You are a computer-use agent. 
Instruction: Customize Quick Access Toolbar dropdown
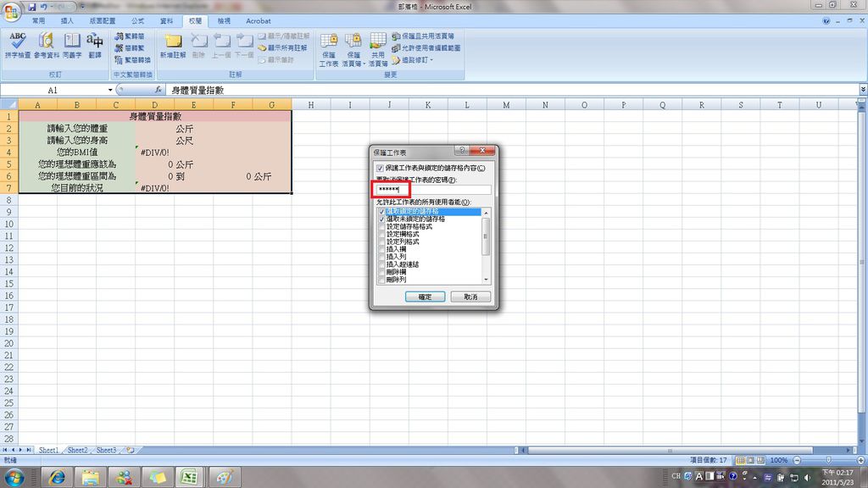tap(82, 7)
